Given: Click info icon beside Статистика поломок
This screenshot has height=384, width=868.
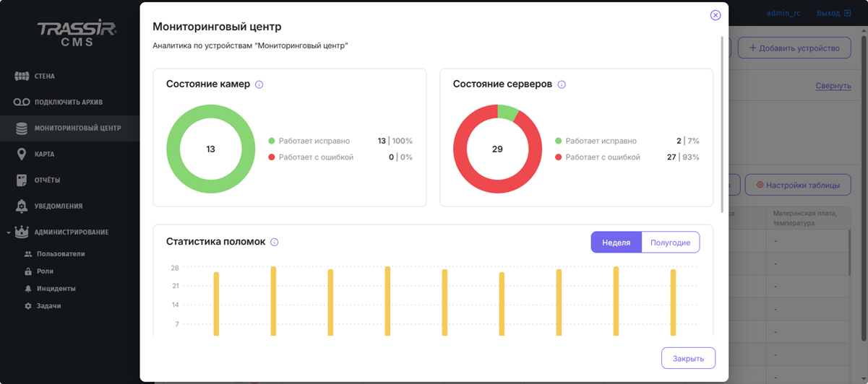Looking at the screenshot, I should click(275, 243).
